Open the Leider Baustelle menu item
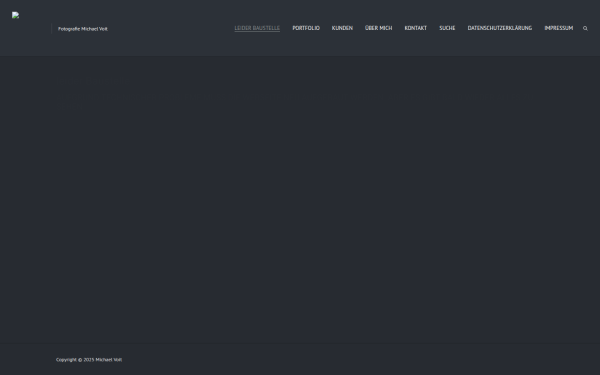600x375 pixels. point(257,28)
